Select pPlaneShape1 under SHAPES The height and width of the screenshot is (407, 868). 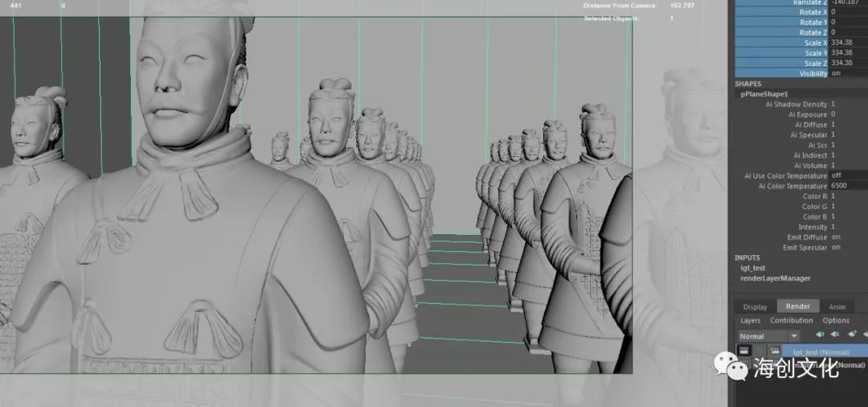[764, 94]
